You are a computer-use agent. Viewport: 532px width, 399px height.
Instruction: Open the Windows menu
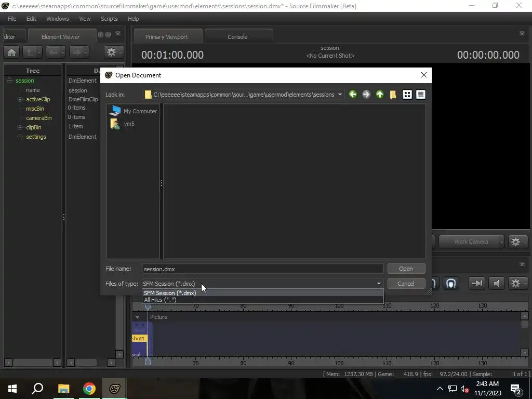[x=57, y=19]
